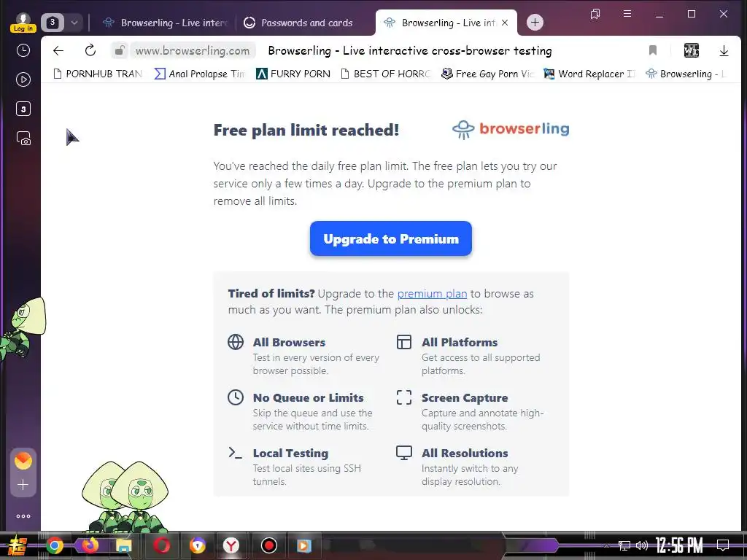Open the sidebar three-dots more menu

(x=23, y=516)
